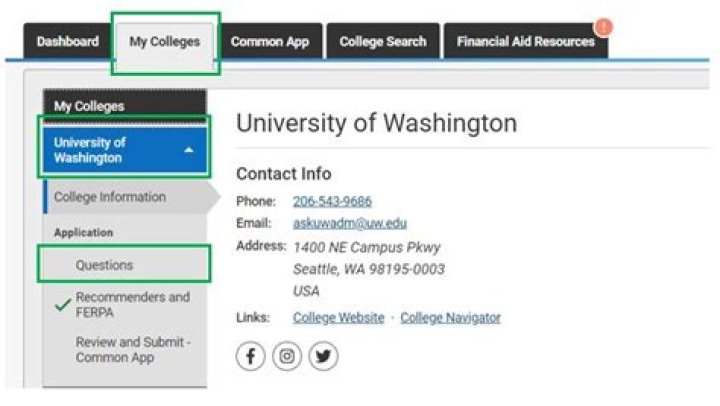The width and height of the screenshot is (720, 406).
Task: Collapse University of Washington arrow
Action: 189,150
